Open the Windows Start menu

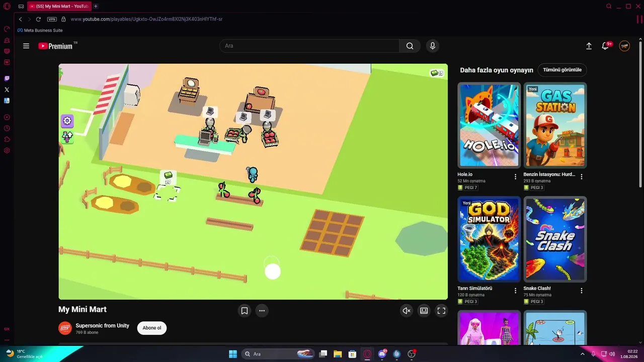point(233,354)
